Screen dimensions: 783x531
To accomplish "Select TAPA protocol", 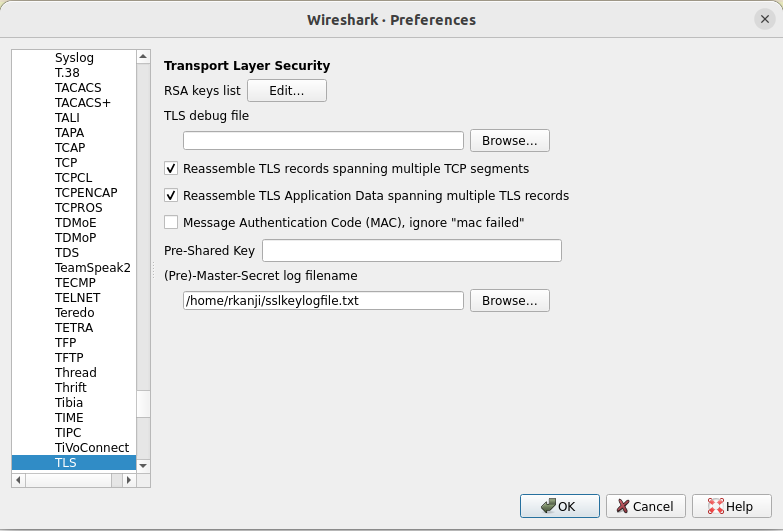I will 74,132.
